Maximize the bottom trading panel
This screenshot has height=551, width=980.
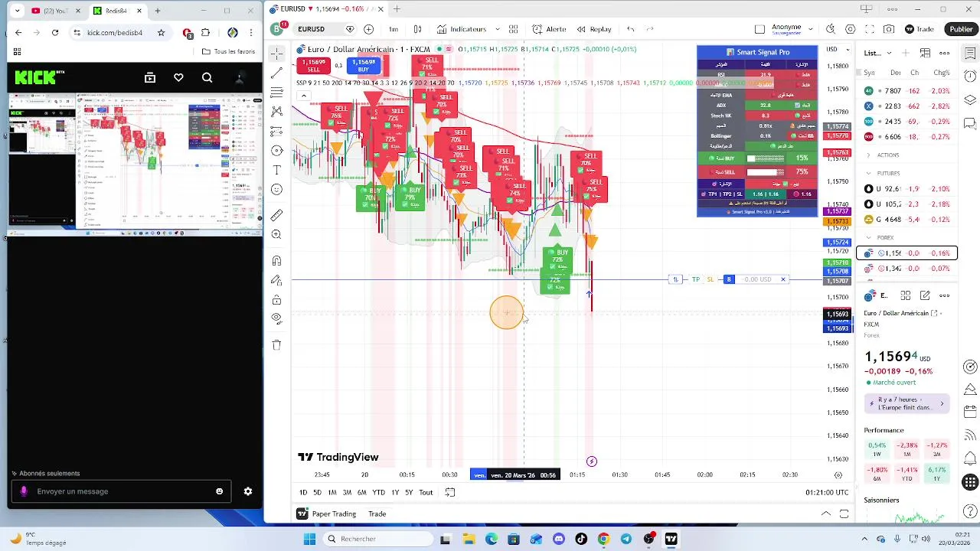pos(844,514)
